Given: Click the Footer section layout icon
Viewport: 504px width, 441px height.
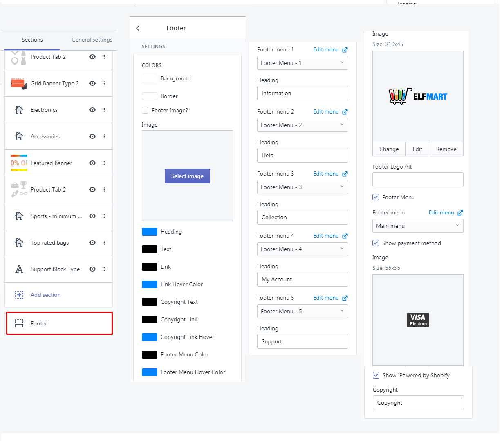Looking at the screenshot, I should coord(19,323).
